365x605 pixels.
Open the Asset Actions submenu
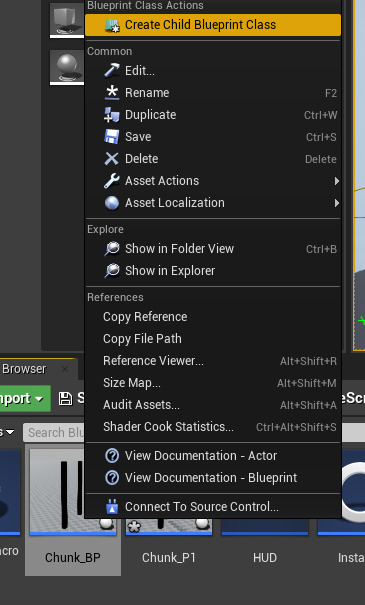tap(213, 181)
